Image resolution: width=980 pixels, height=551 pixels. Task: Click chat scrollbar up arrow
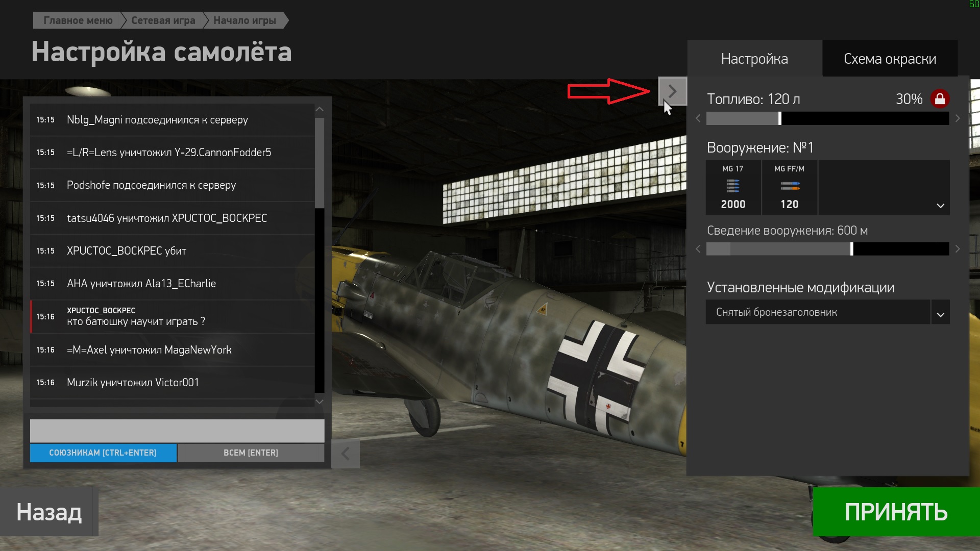320,109
